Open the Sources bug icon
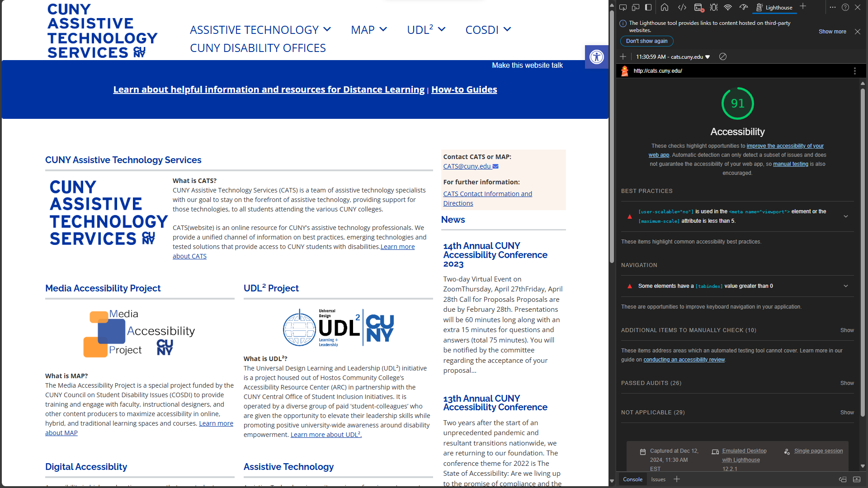The height and width of the screenshot is (488, 868). click(x=714, y=7)
